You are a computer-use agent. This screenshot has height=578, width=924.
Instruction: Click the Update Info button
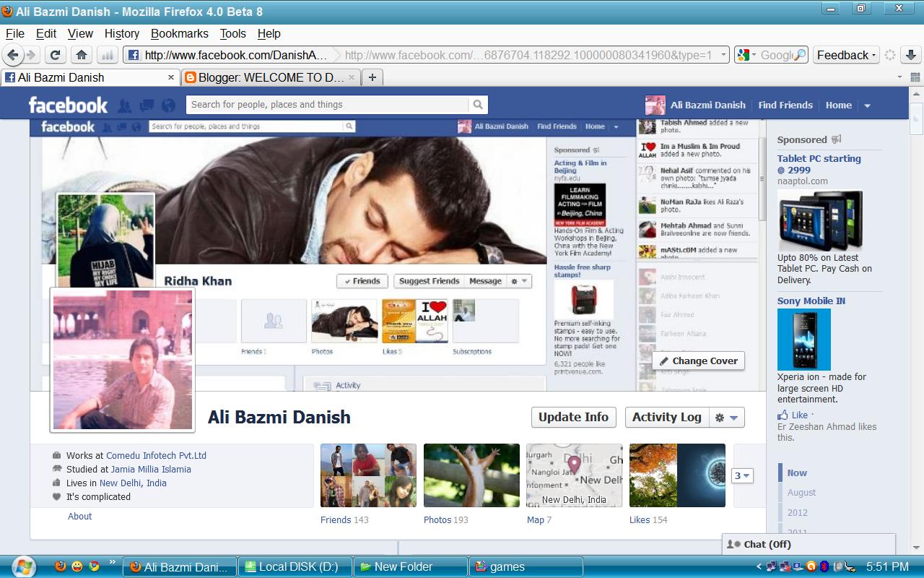(x=573, y=417)
